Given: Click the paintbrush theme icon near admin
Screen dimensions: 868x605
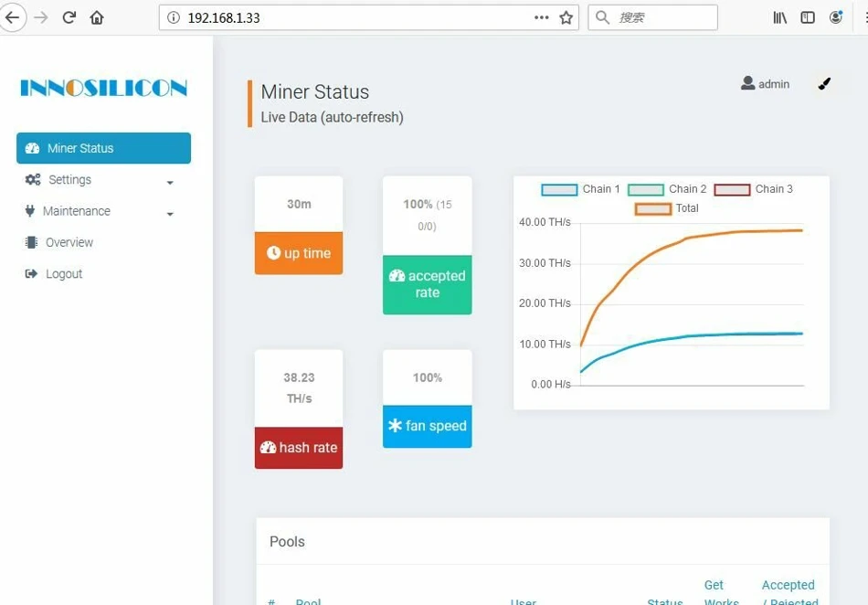Looking at the screenshot, I should coord(824,84).
